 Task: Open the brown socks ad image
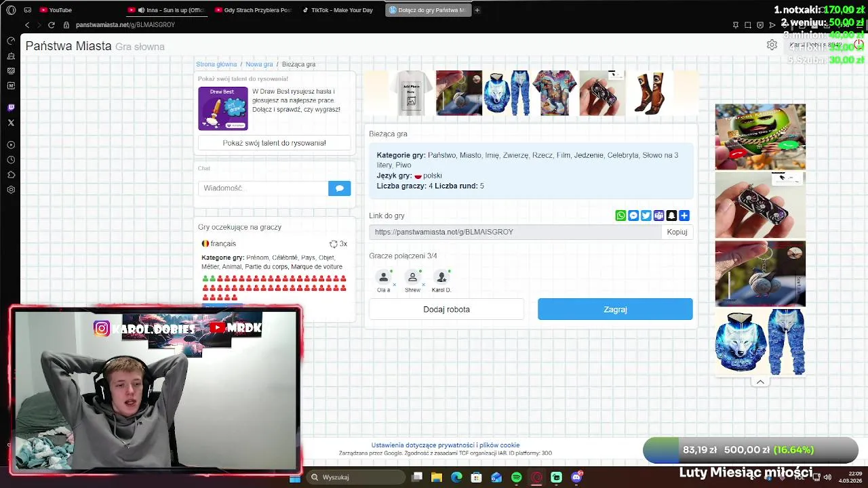click(x=650, y=94)
